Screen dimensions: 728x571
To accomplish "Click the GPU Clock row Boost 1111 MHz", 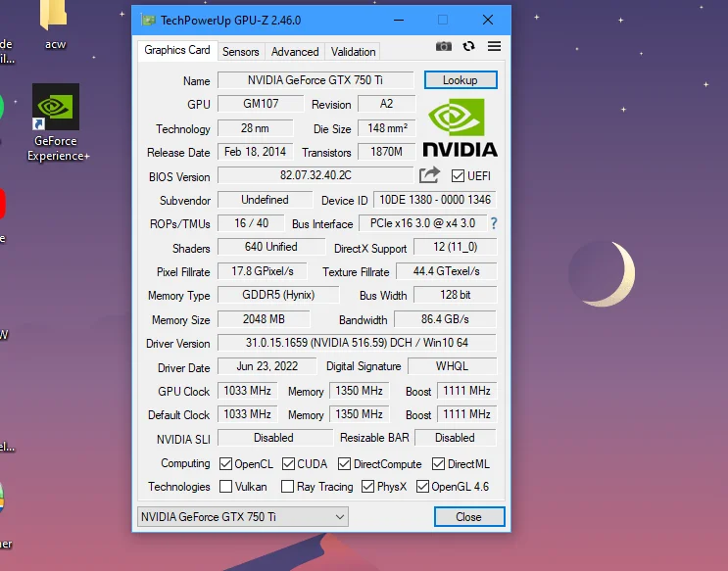I will [466, 391].
